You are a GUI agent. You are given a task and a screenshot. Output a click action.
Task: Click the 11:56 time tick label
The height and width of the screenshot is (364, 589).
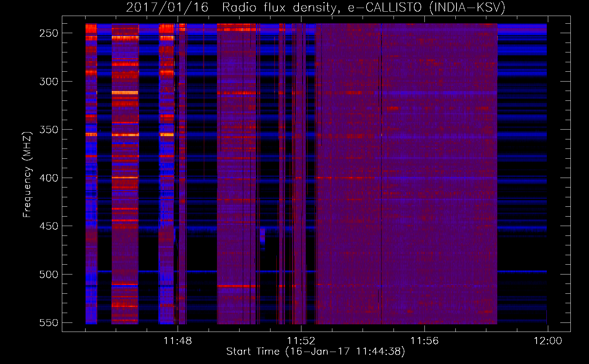pyautogui.click(x=424, y=341)
